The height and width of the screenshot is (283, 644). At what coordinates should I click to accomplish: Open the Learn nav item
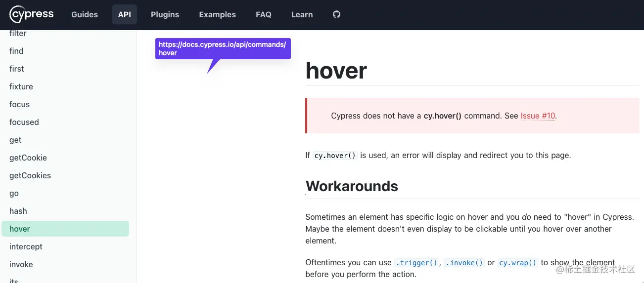coord(302,14)
